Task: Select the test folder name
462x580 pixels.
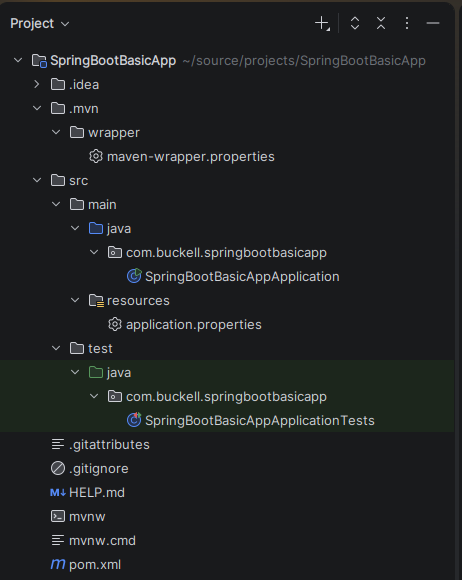Action: click(100, 348)
